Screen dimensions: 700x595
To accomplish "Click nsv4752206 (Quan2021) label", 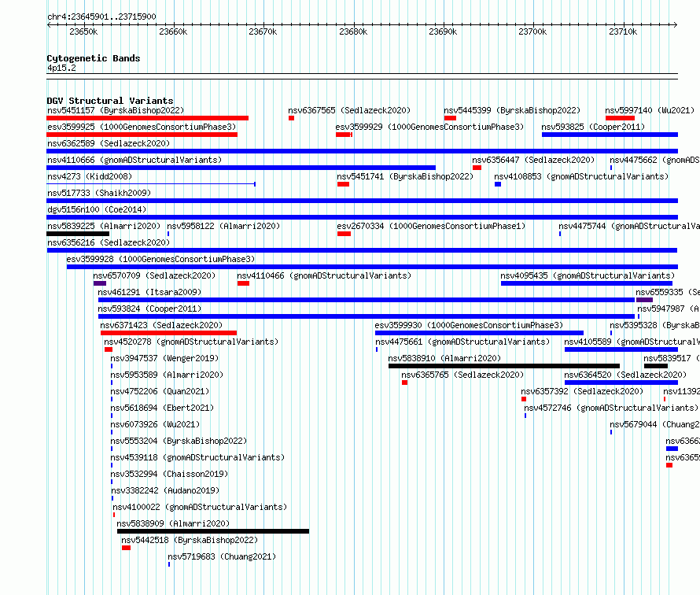I will point(160,391).
